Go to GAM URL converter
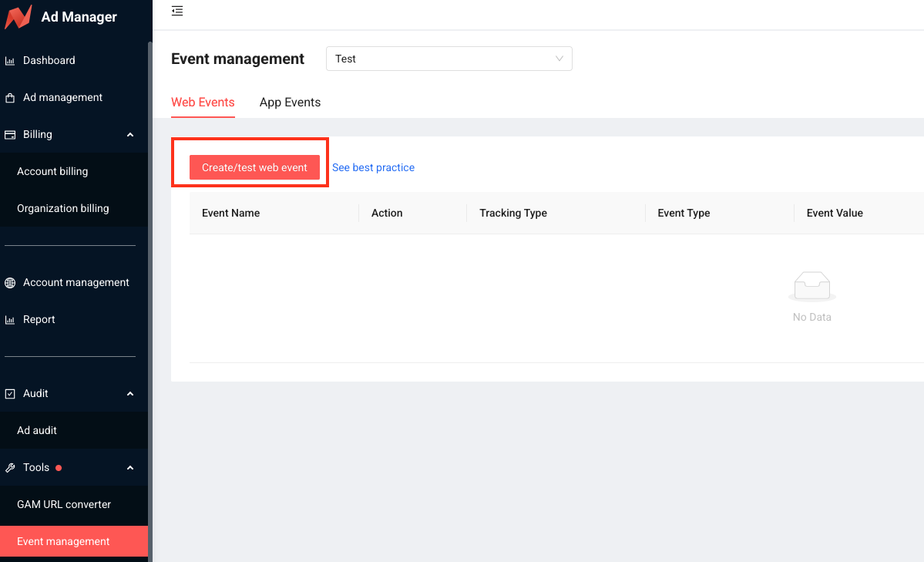Screen dimensions: 924x562 click(64, 504)
